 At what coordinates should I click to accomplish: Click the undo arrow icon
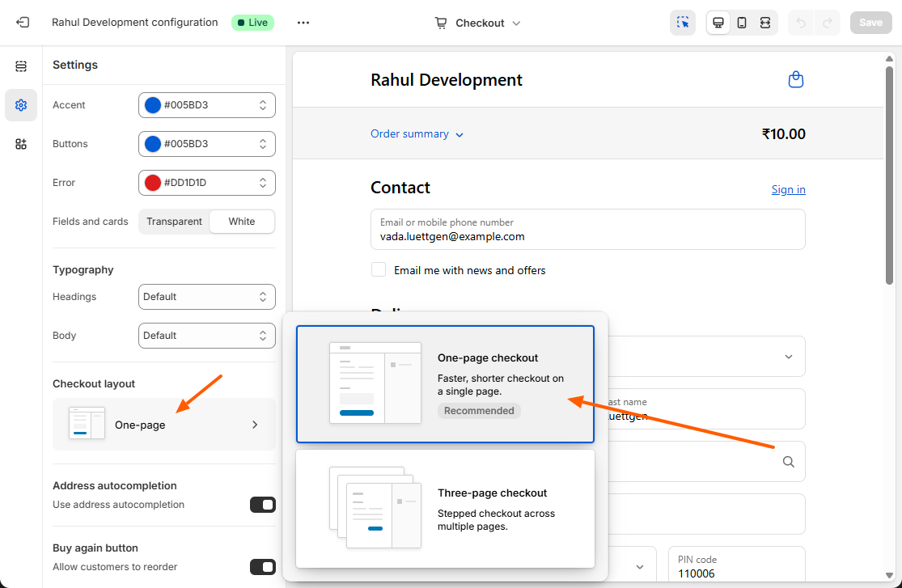(801, 23)
